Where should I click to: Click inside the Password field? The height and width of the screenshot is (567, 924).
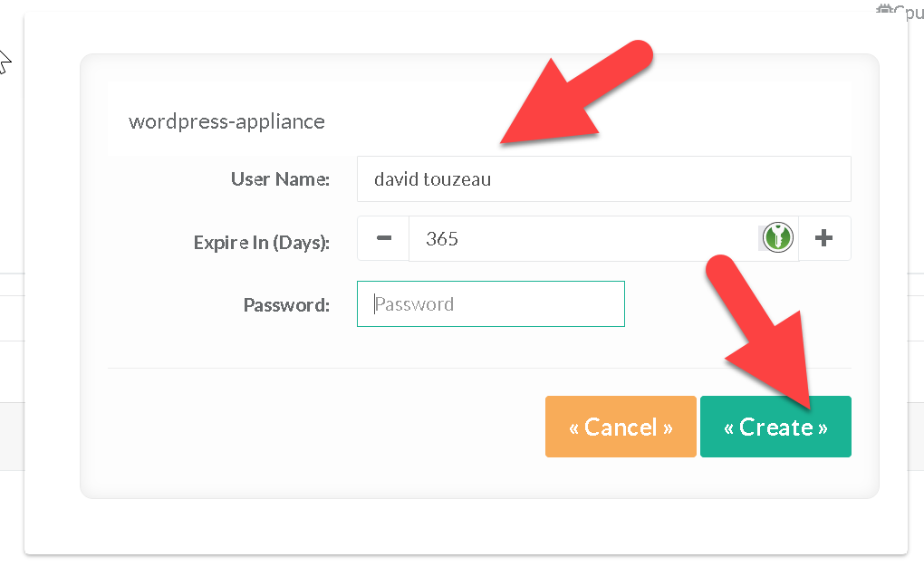491,304
